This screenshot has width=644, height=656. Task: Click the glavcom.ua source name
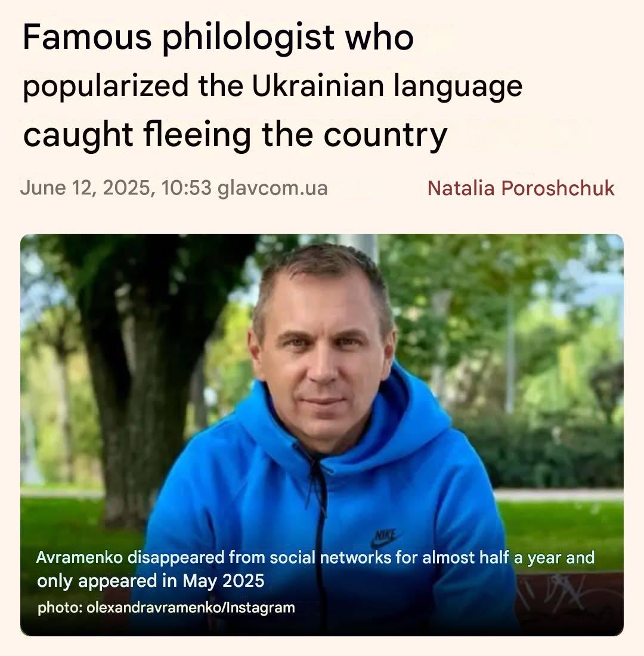273,188
